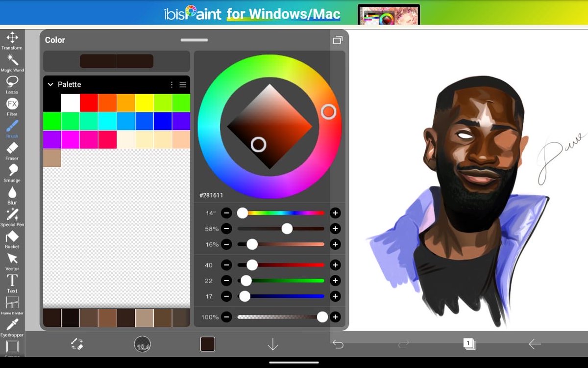Increase blue value with plus at 17
Screen dimensions: 588x368
click(x=335, y=296)
